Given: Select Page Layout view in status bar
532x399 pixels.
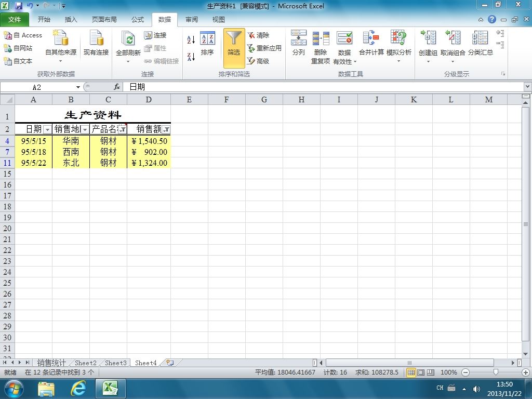Looking at the screenshot, I should tap(421, 373).
